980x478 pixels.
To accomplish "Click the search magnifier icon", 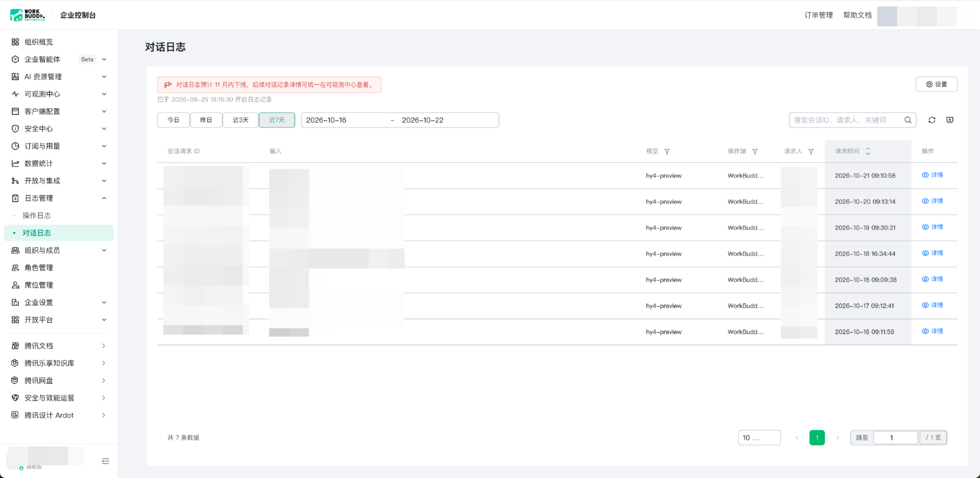I will point(908,120).
